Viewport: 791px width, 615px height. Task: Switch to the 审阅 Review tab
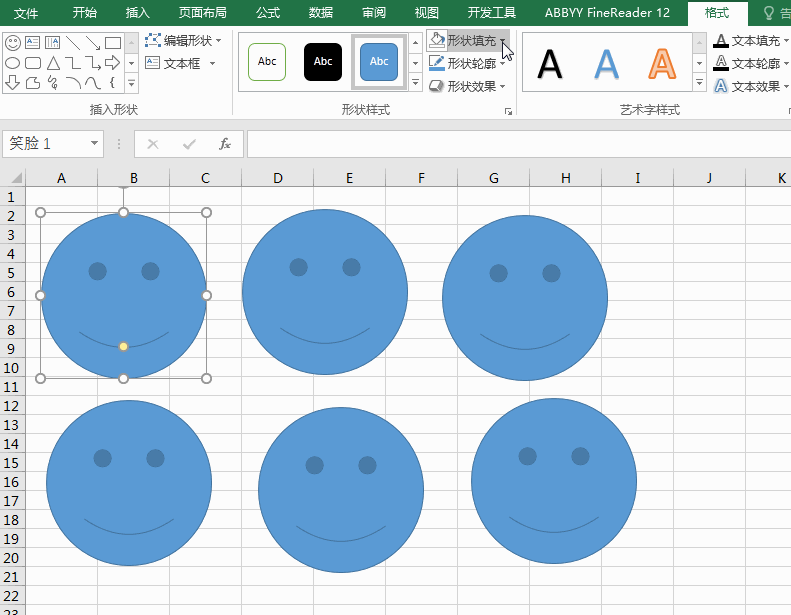point(374,13)
